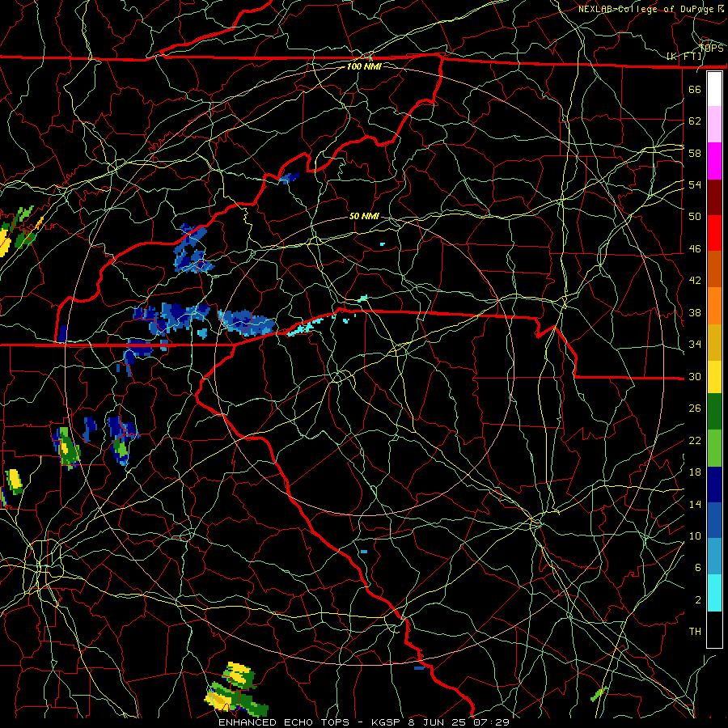Click the navy 22 kft legend swatch
The height and width of the screenshot is (728, 728).
pyautogui.click(x=714, y=485)
